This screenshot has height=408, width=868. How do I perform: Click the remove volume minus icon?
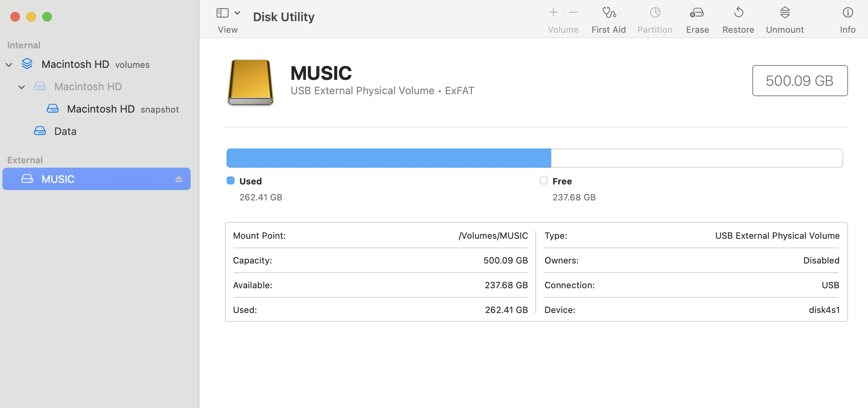(x=573, y=13)
